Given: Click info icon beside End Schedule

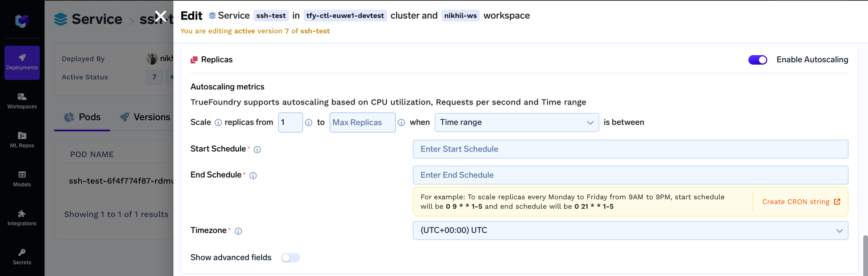Looking at the screenshot, I should click(x=253, y=176).
